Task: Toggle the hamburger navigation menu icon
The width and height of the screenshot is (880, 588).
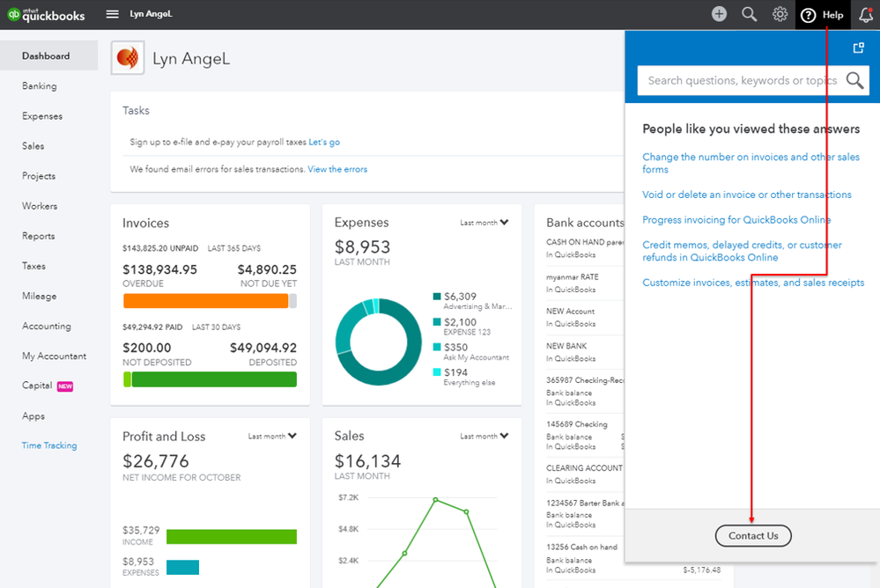Action: [x=112, y=14]
